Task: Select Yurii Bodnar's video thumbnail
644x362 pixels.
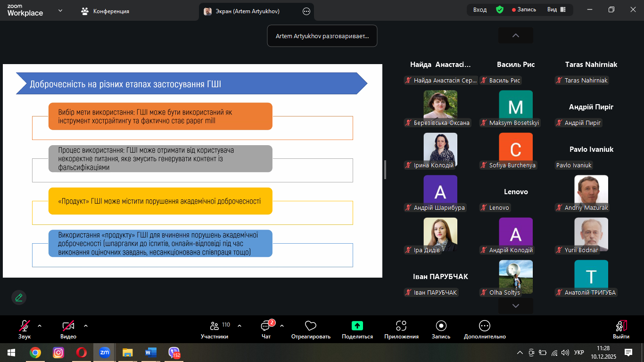Action: pyautogui.click(x=591, y=234)
